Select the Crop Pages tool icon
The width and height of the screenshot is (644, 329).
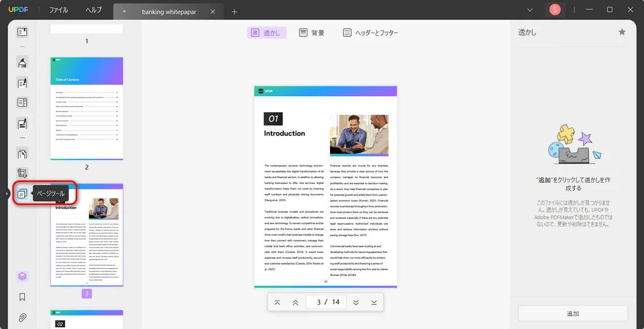pos(22,173)
